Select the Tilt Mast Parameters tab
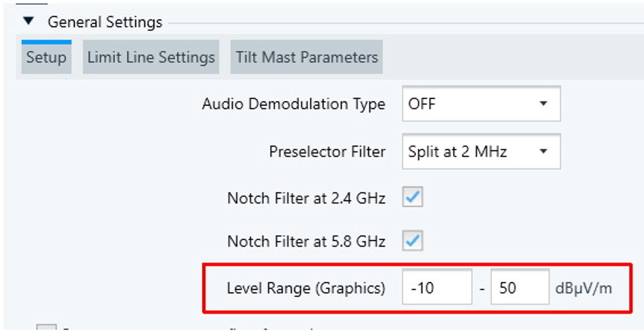The height and width of the screenshot is (332, 644). click(306, 57)
